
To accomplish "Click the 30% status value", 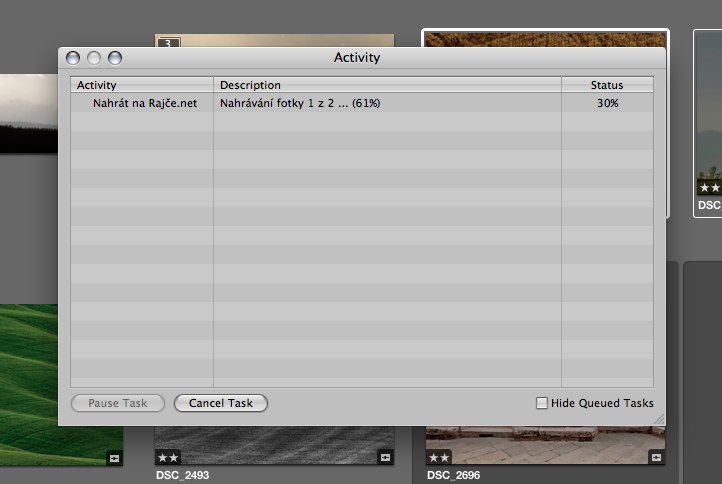I will tap(607, 103).
